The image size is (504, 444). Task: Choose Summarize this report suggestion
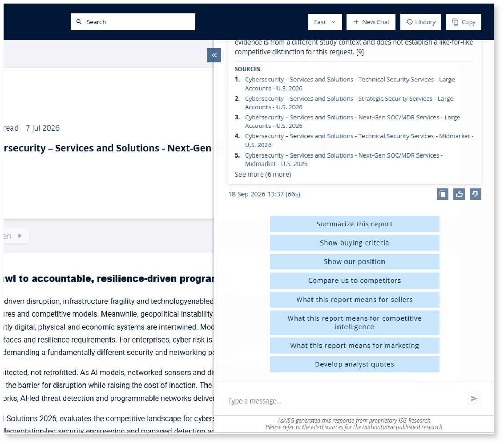point(355,224)
